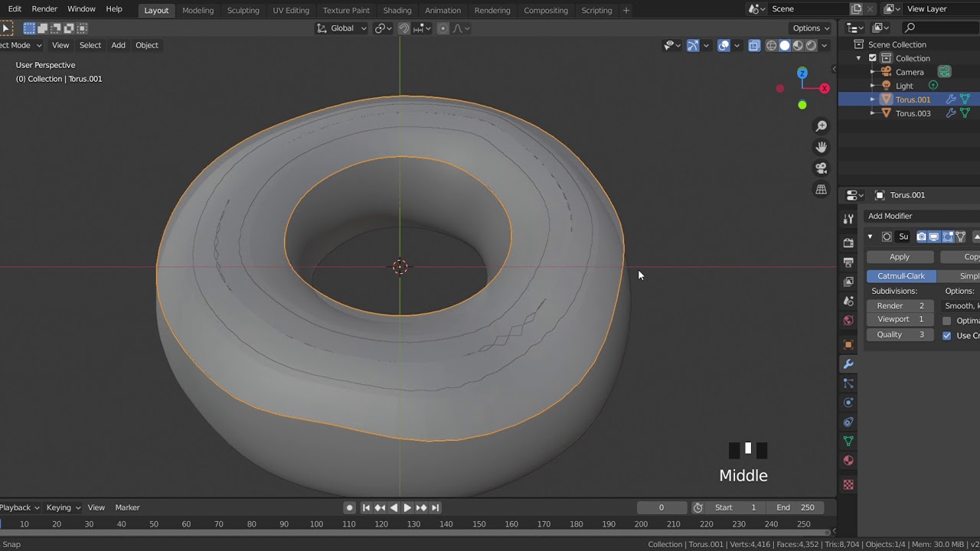Click the new scene button next to Scene

coord(857,9)
